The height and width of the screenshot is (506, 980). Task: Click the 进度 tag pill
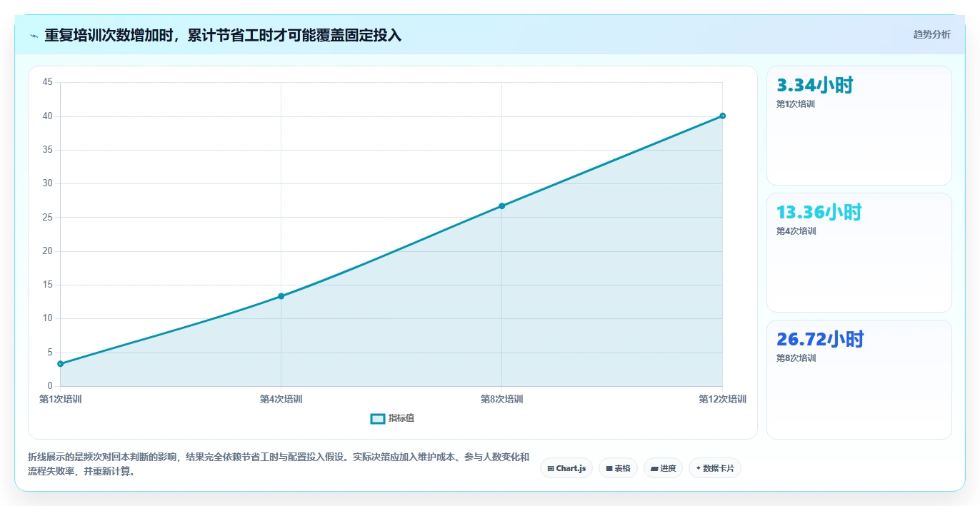(663, 468)
